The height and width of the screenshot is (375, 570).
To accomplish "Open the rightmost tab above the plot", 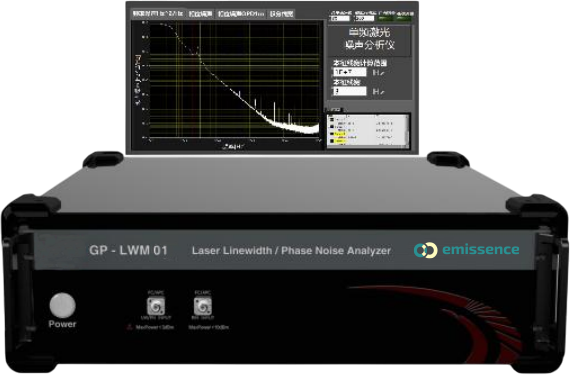I will (281, 14).
